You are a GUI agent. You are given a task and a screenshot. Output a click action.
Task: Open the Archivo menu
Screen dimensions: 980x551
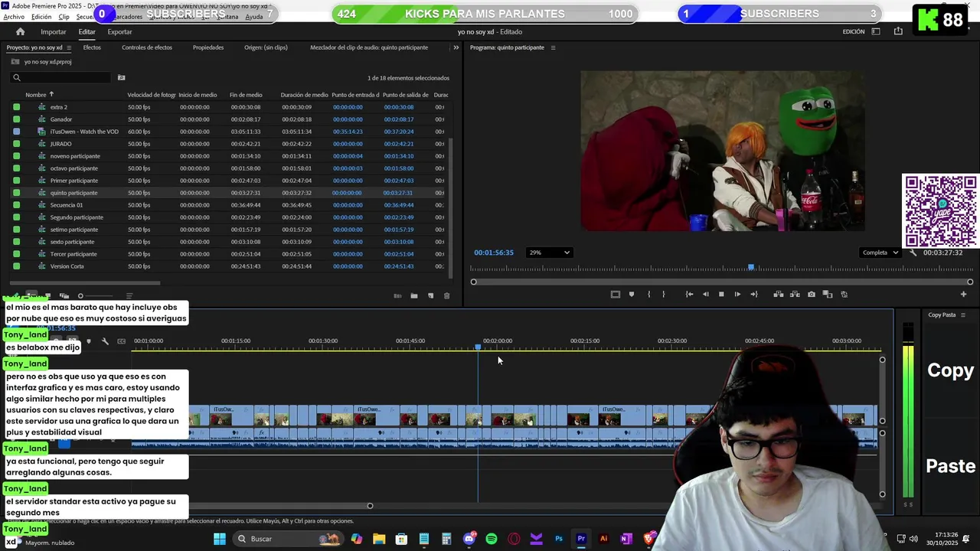click(14, 17)
